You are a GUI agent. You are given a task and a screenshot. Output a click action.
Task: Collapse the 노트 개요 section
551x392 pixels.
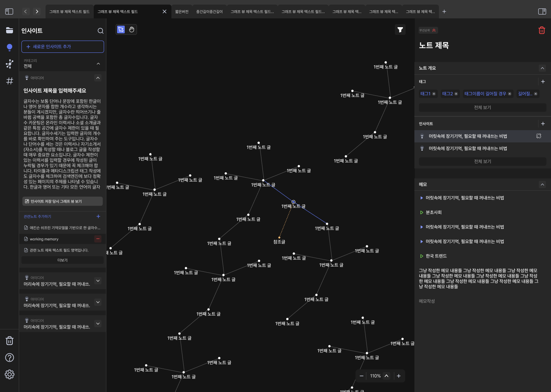coord(542,68)
